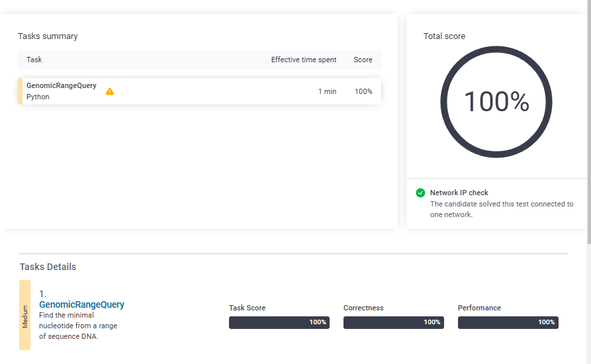
Task: Click the Task Score progress bar
Action: (279, 322)
